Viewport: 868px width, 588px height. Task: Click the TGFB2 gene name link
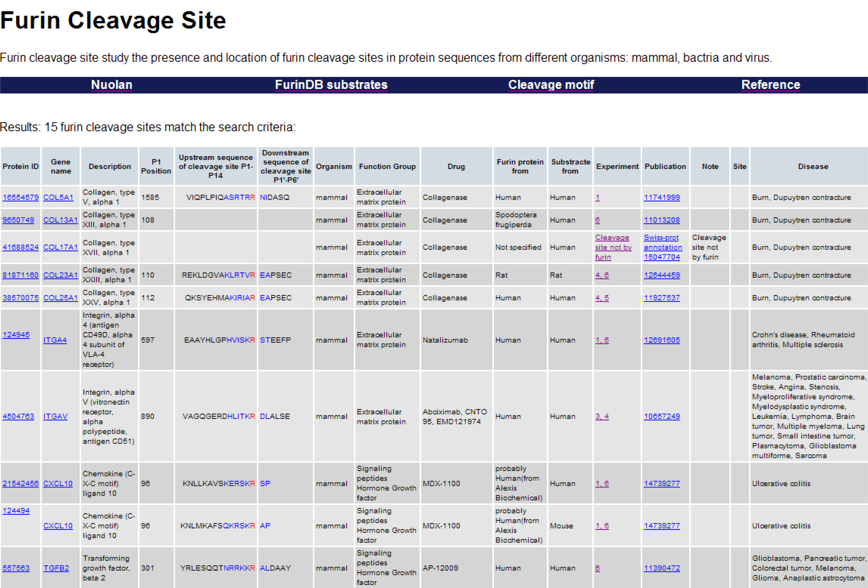56,568
